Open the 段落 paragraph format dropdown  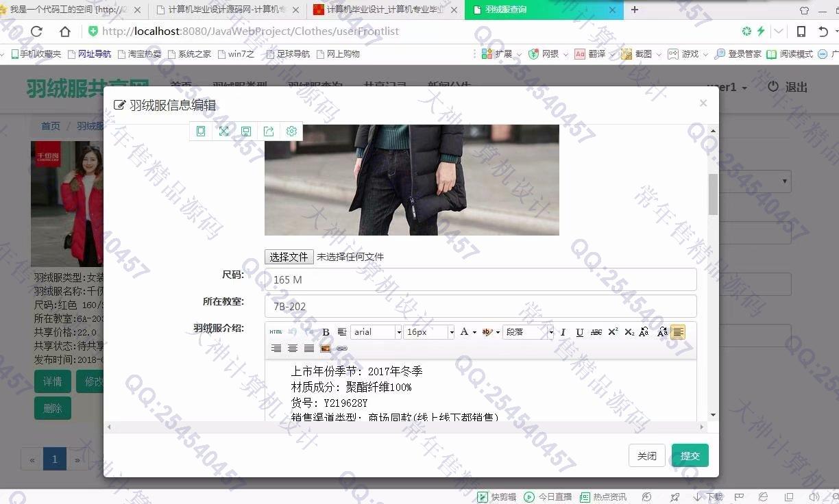pos(528,332)
